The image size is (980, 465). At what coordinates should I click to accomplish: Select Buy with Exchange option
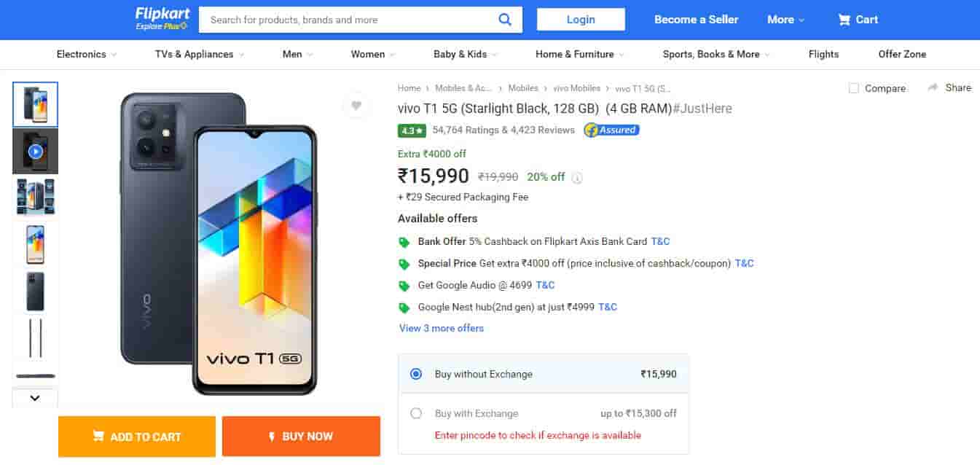coord(416,413)
